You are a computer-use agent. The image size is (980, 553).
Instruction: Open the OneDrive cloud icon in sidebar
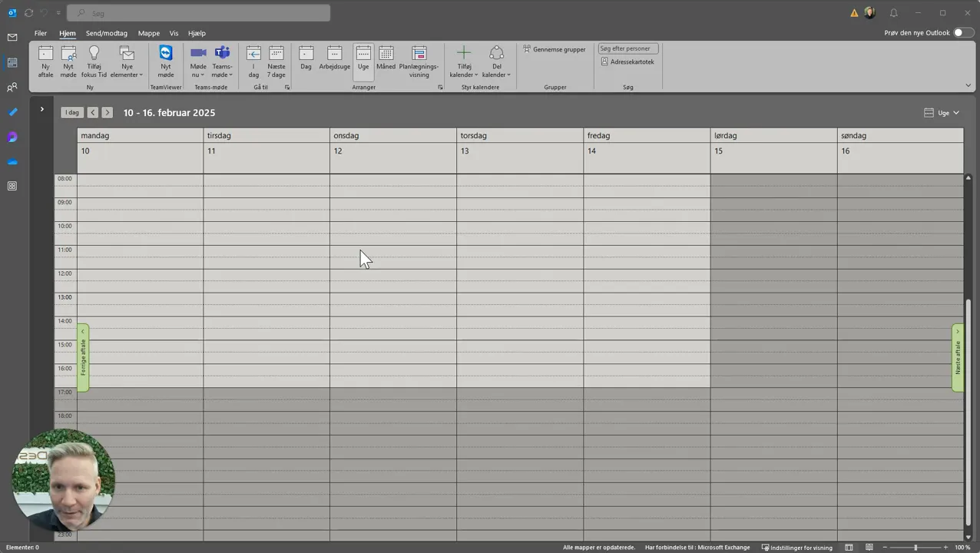click(x=12, y=161)
